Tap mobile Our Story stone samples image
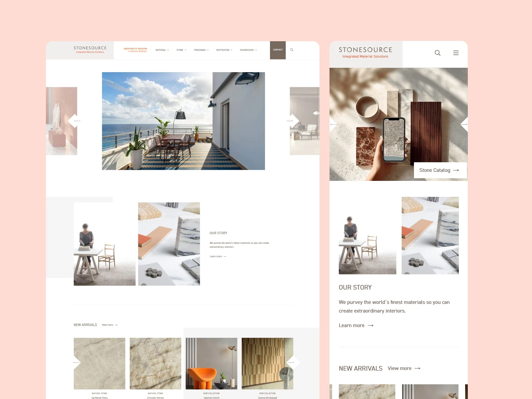 (x=430, y=235)
